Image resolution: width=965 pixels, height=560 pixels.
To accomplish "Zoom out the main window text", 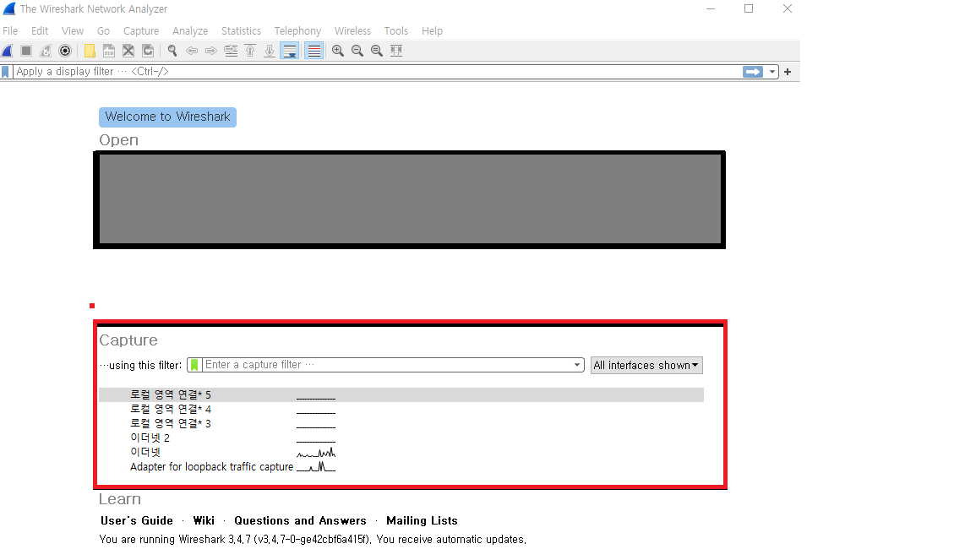I will pos(357,51).
